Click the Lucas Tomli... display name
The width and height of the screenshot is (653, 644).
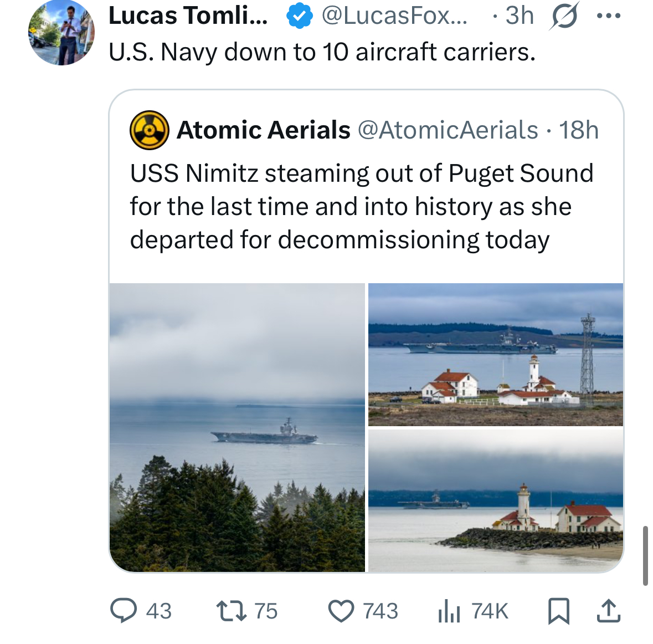click(x=188, y=16)
